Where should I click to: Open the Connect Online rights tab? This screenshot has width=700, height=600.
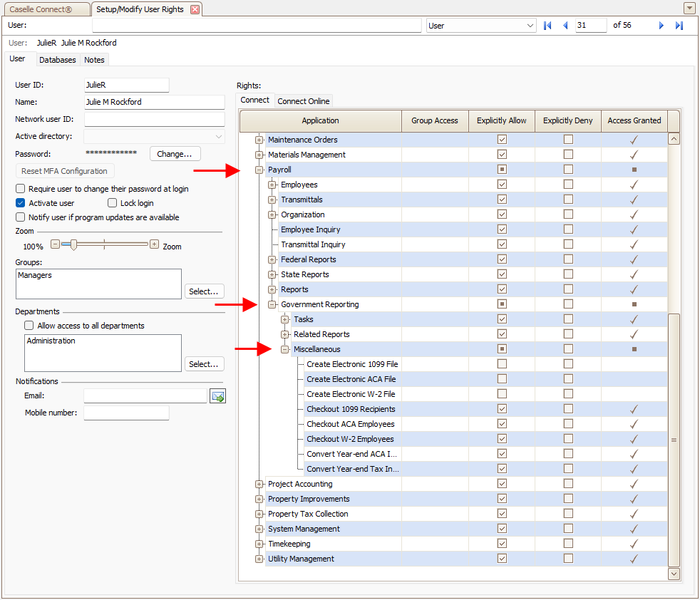[303, 101]
